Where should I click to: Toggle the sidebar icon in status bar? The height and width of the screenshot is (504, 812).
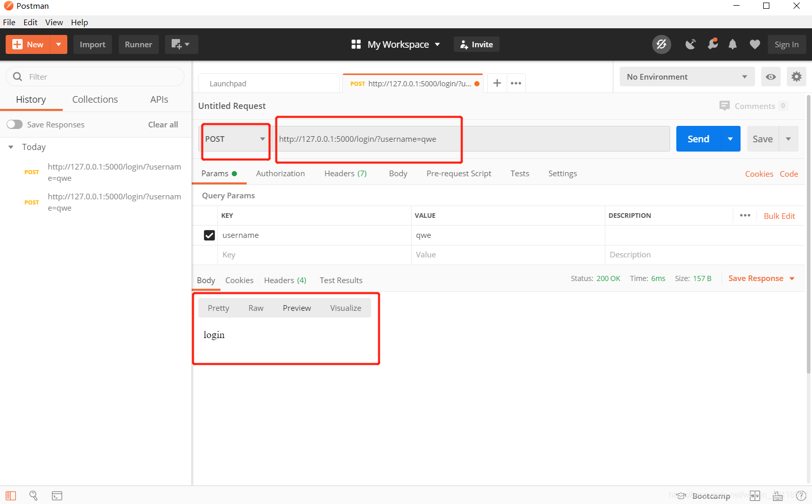tap(11, 496)
